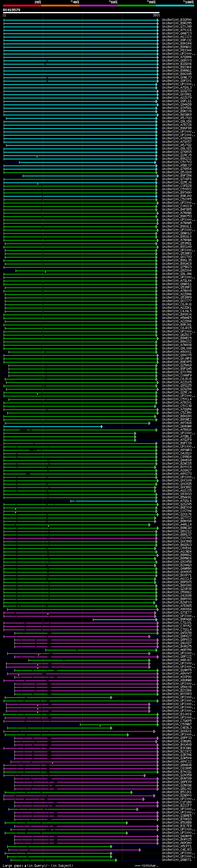Select hit label UniRef100_C1F1B0
Image resolution: width=197 pixels, height=868 pixels.
tap(177, 803)
